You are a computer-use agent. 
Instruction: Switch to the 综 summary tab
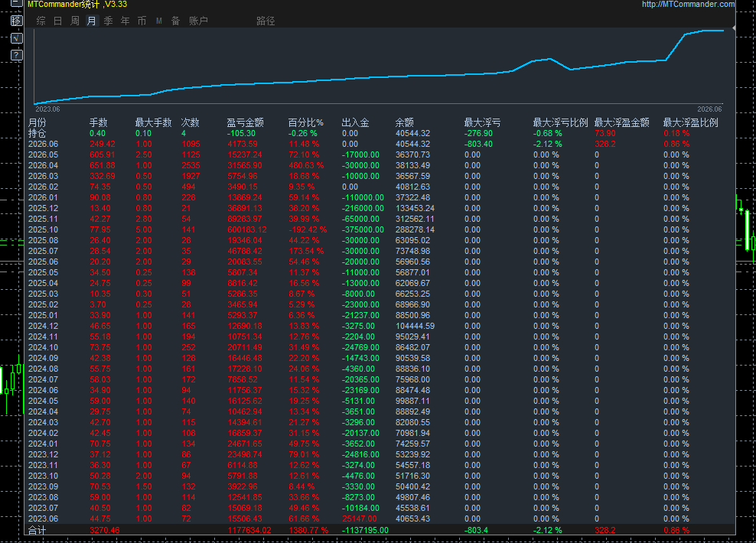coord(41,21)
